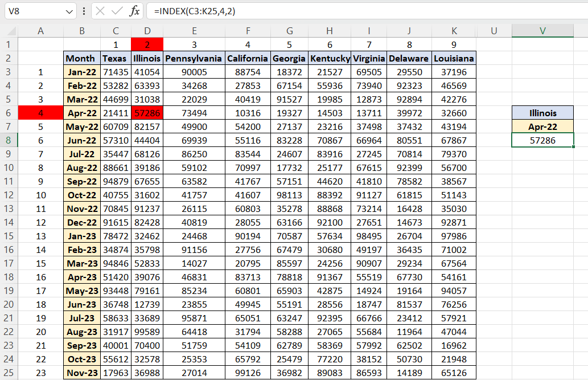Viewport: 588px width, 380px height.
Task: Click Pennsylvania value 95871
Action: point(194,318)
